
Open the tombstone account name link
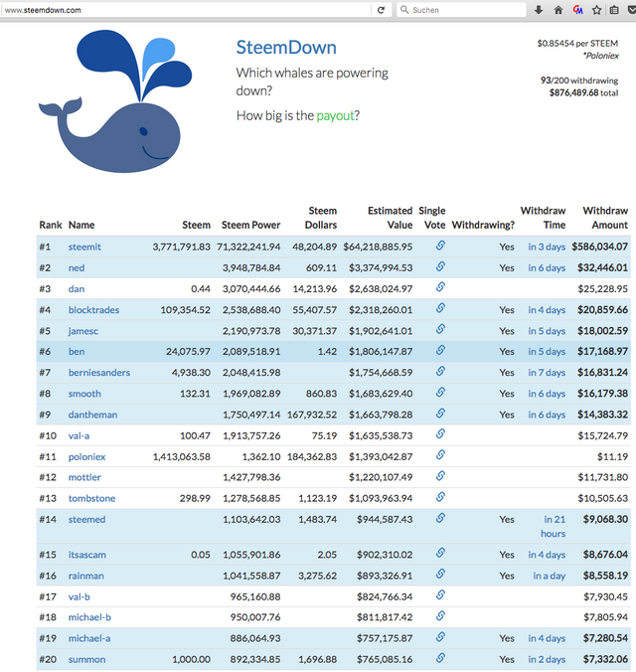point(91,498)
